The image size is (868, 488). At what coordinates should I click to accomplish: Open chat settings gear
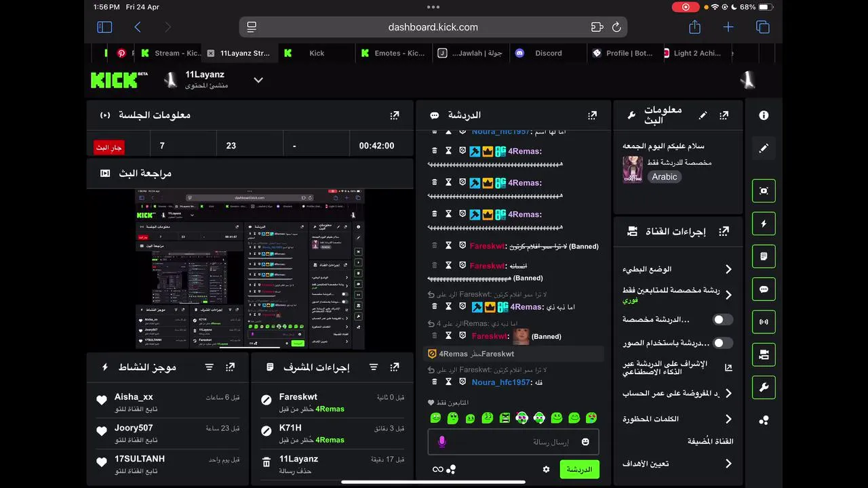coord(546,469)
